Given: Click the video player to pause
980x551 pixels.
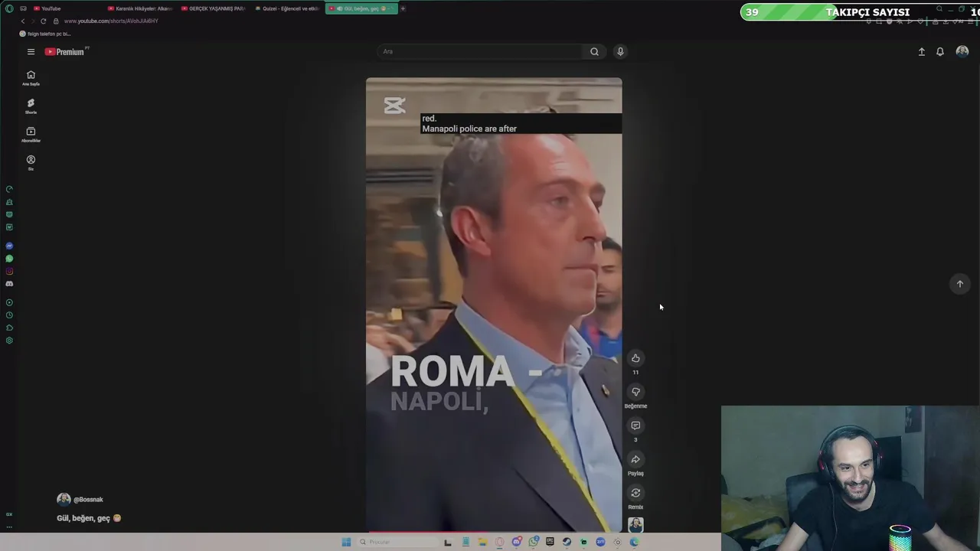Looking at the screenshot, I should (x=494, y=305).
